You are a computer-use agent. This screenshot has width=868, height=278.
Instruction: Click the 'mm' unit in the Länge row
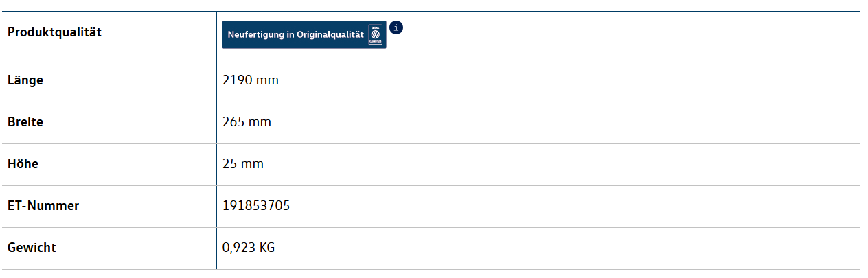coord(268,80)
